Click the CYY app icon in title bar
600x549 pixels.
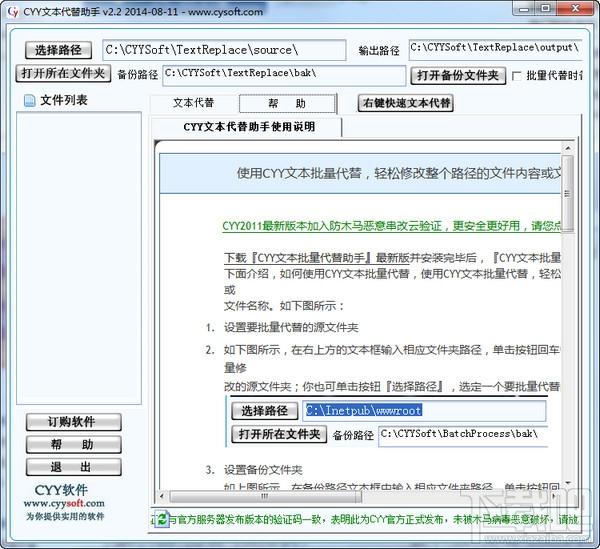[13, 11]
